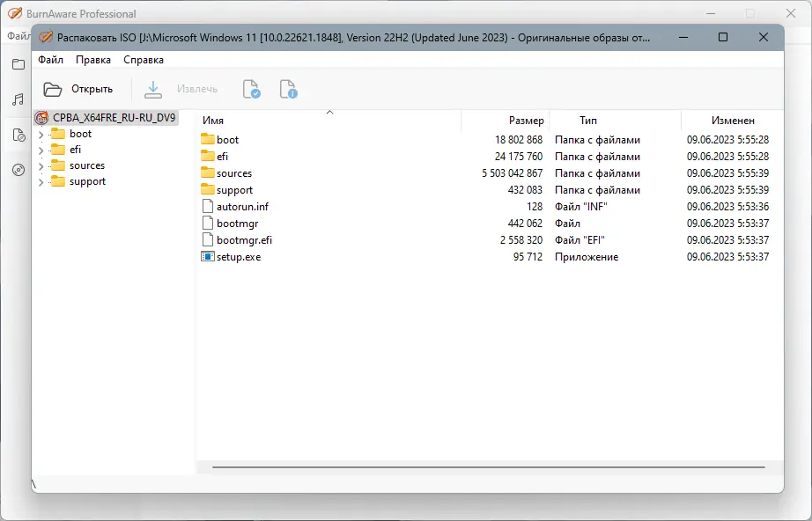Click the Открыть button label
The image size is (812, 521).
92,89
